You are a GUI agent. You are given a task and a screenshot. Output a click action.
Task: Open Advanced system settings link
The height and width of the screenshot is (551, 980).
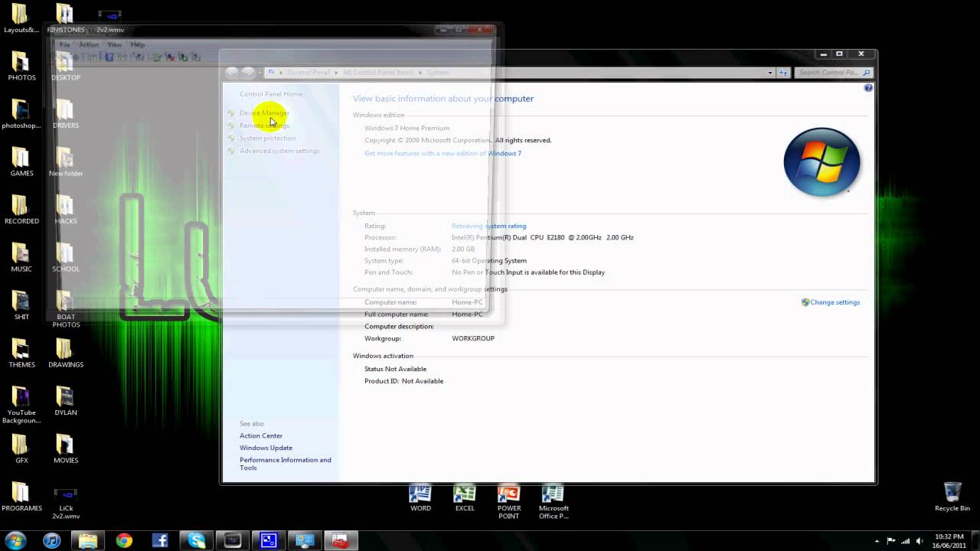coord(279,151)
